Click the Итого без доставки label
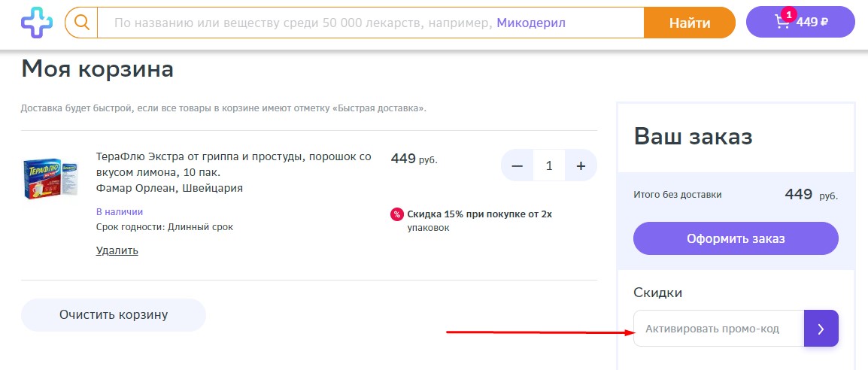This screenshot has height=370, width=868. (x=678, y=195)
